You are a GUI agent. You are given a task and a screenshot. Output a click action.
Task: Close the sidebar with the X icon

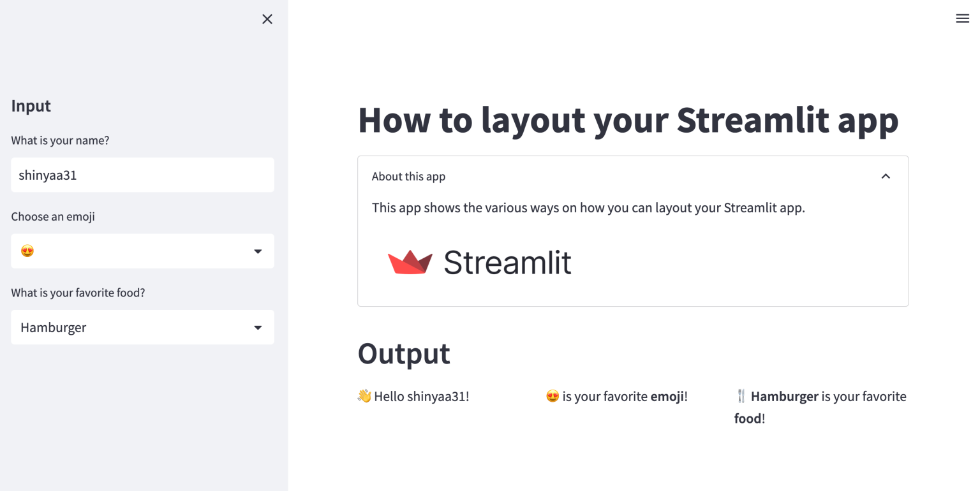click(267, 19)
